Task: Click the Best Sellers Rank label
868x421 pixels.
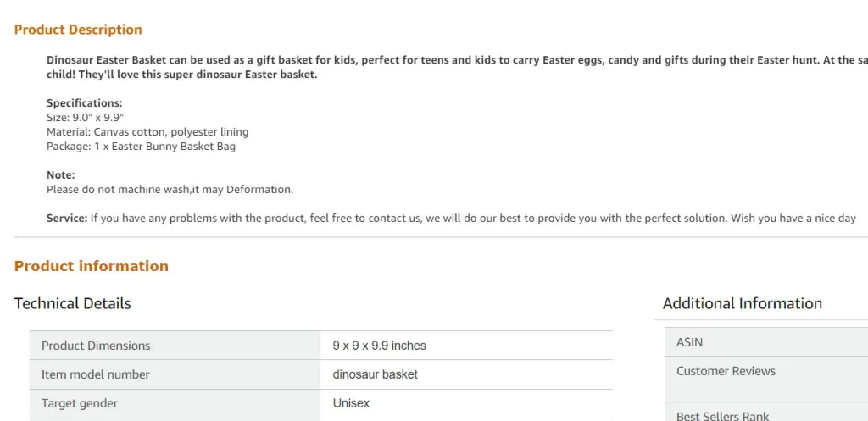Action: pyautogui.click(x=722, y=416)
